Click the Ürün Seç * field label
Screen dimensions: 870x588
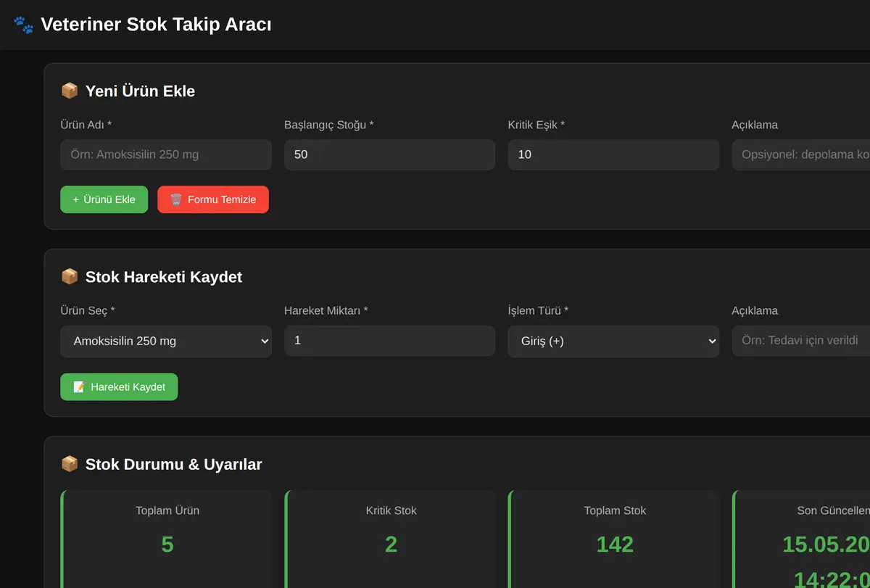coord(88,310)
